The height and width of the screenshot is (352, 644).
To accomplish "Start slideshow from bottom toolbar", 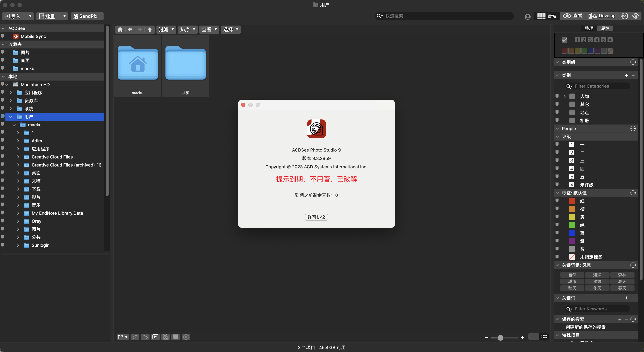I will coord(155,337).
